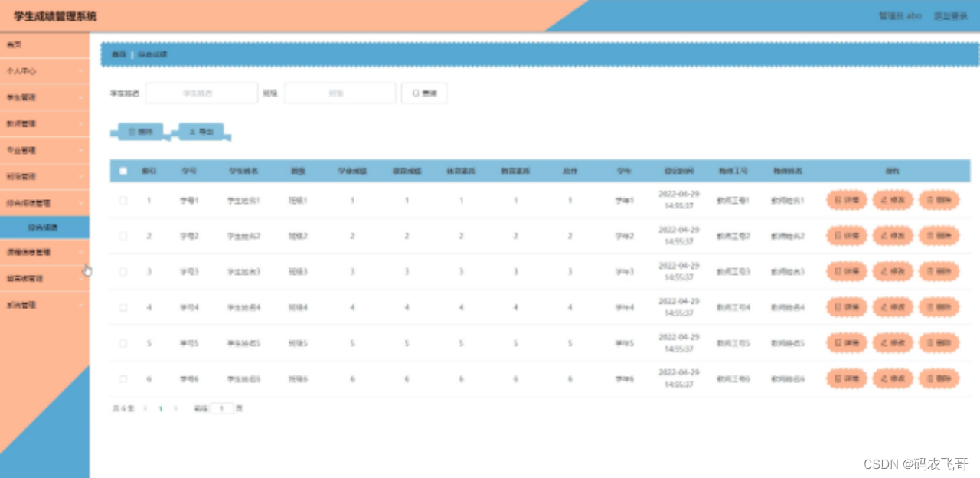Open 详情 for the 学号2 row
The height and width of the screenshot is (478, 980).
pyautogui.click(x=846, y=236)
